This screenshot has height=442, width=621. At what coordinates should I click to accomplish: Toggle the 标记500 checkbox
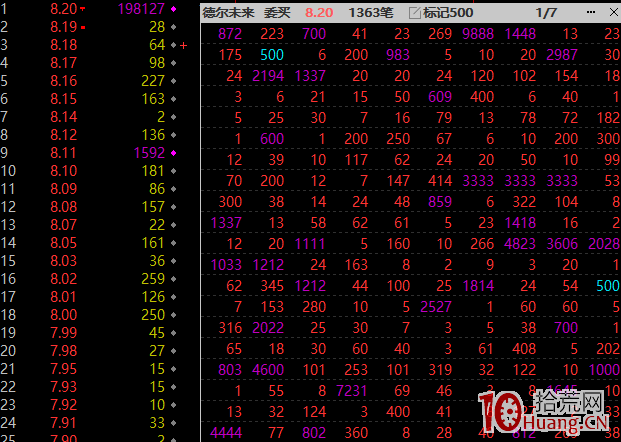[414, 13]
